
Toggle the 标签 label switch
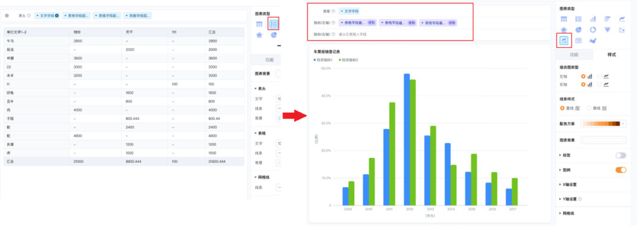click(x=621, y=155)
